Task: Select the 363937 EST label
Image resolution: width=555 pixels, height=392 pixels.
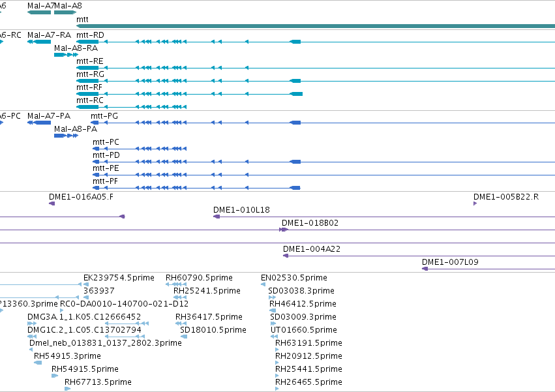Action: (x=99, y=291)
